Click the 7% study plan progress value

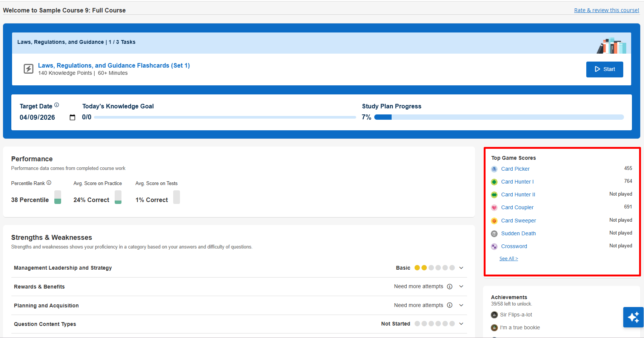(x=366, y=117)
